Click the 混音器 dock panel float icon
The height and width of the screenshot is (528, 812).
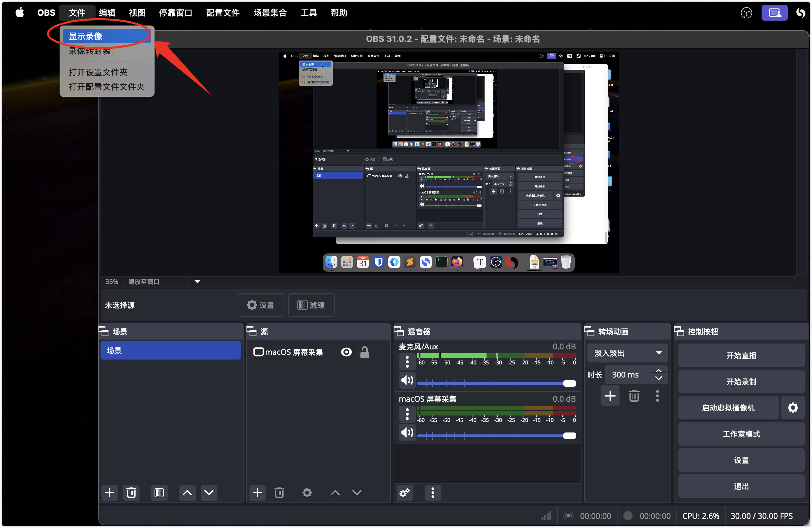399,331
